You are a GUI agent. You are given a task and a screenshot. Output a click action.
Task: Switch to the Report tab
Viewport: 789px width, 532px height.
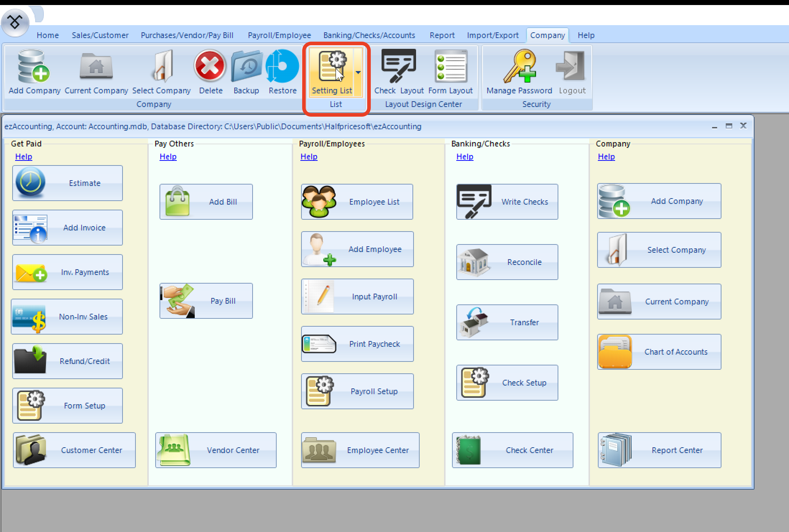click(442, 35)
